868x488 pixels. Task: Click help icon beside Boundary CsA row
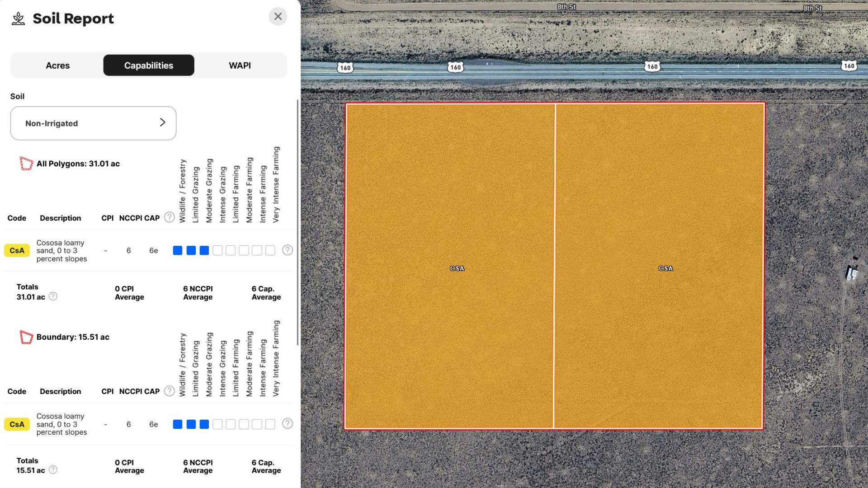pos(287,424)
